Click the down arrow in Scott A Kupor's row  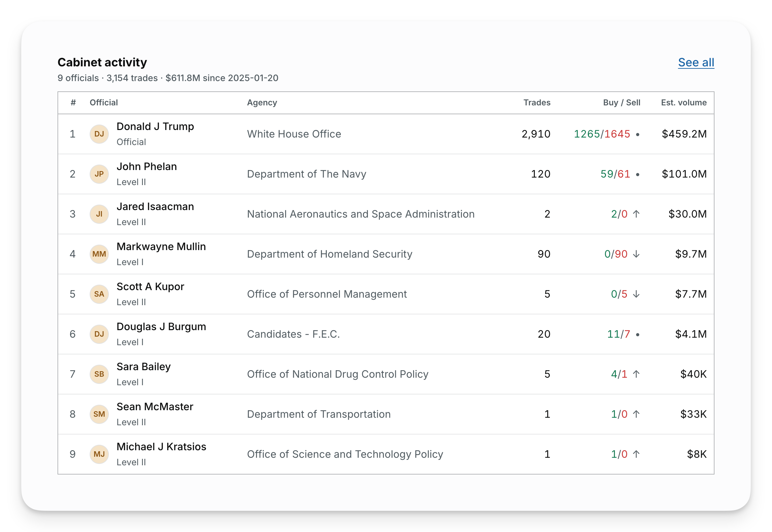(x=636, y=294)
